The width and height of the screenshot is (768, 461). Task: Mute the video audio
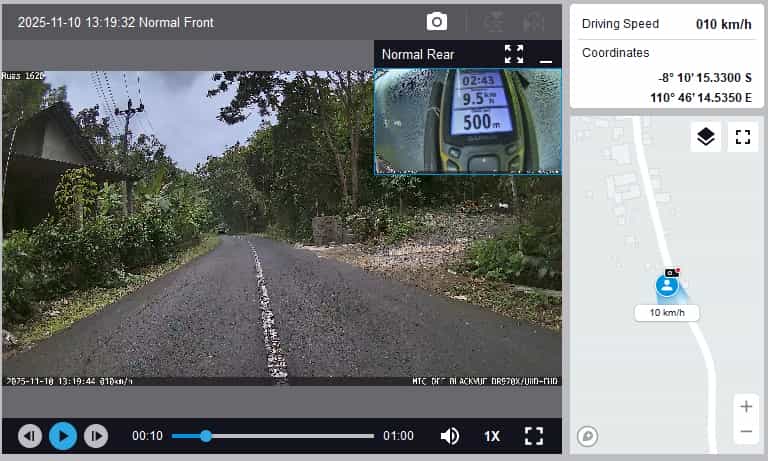450,436
